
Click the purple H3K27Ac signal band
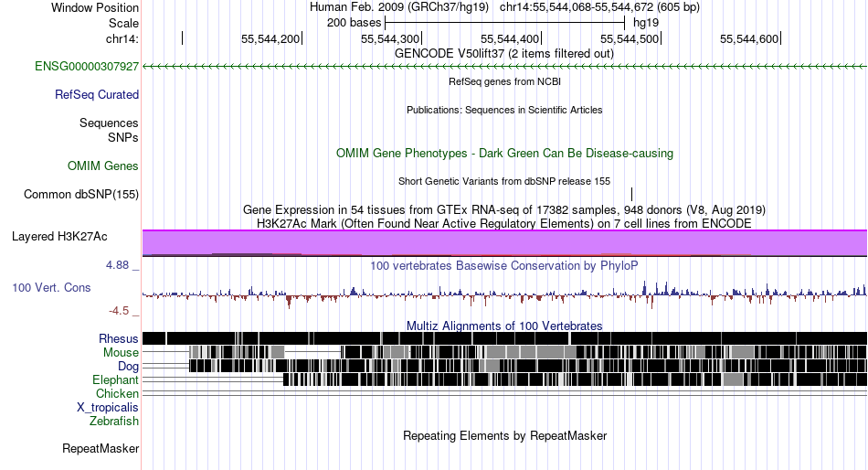click(504, 242)
